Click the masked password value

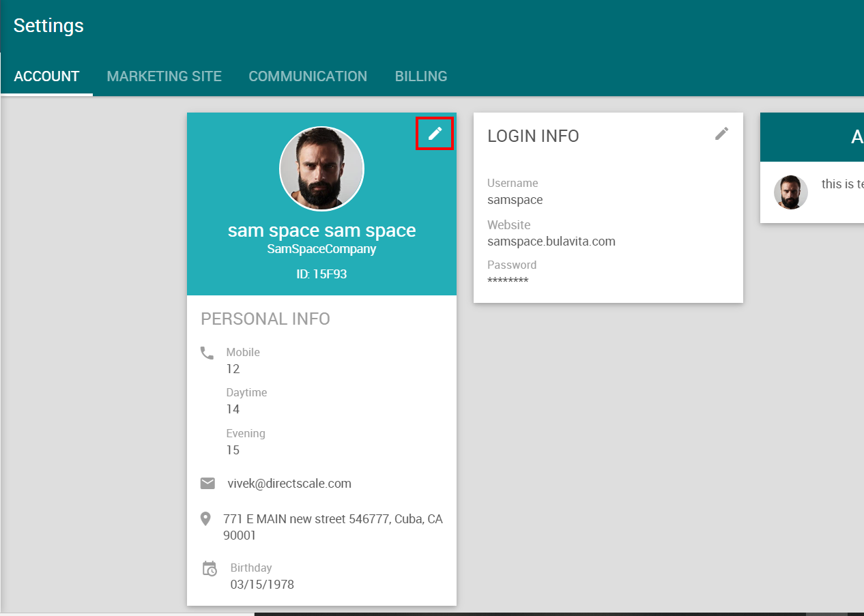508,281
